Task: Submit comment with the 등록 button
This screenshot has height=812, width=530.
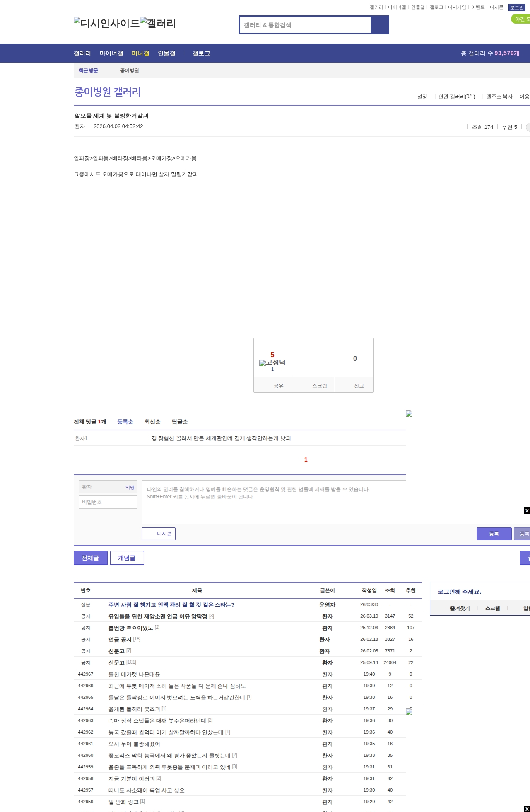Action: (494, 534)
